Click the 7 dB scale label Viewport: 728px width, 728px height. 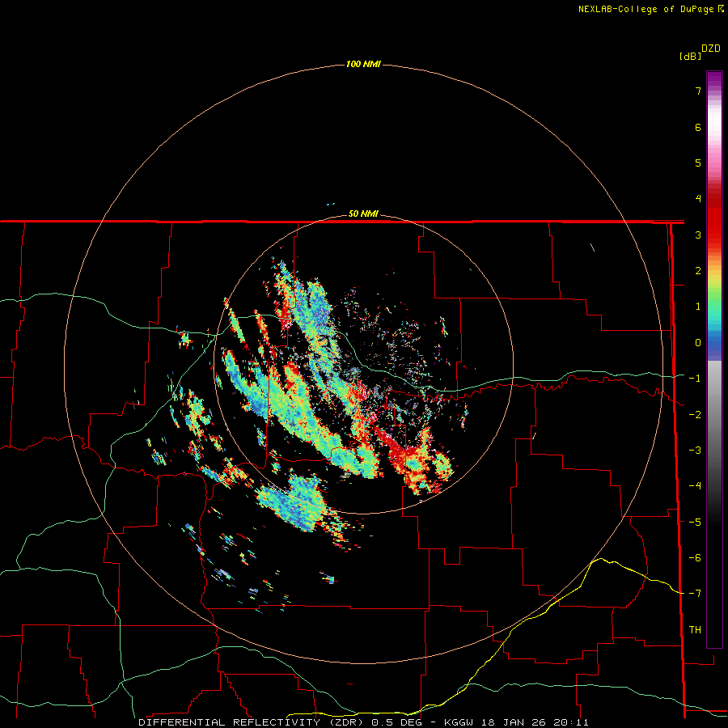pos(698,91)
